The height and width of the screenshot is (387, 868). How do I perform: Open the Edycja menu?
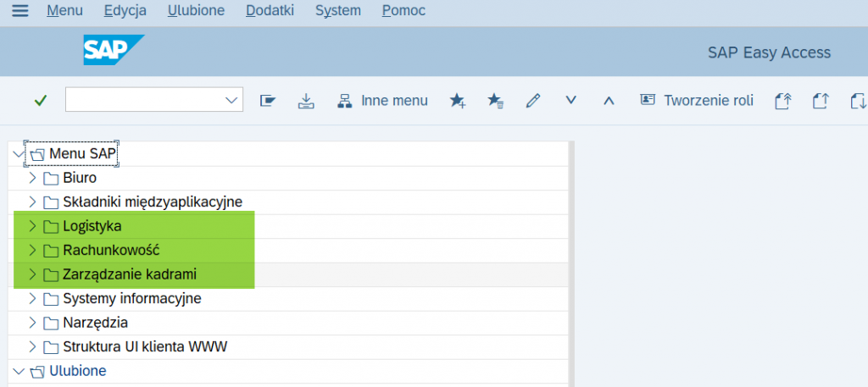point(125,11)
